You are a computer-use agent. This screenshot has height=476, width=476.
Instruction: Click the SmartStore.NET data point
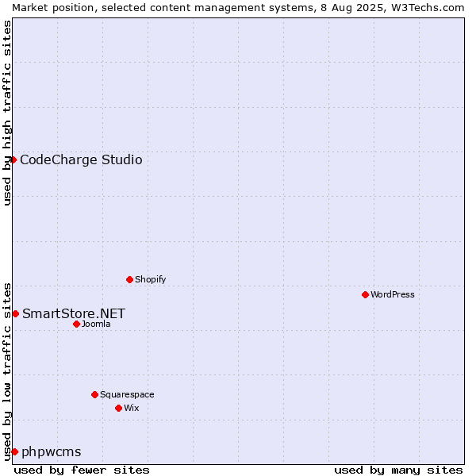pyautogui.click(x=16, y=314)
